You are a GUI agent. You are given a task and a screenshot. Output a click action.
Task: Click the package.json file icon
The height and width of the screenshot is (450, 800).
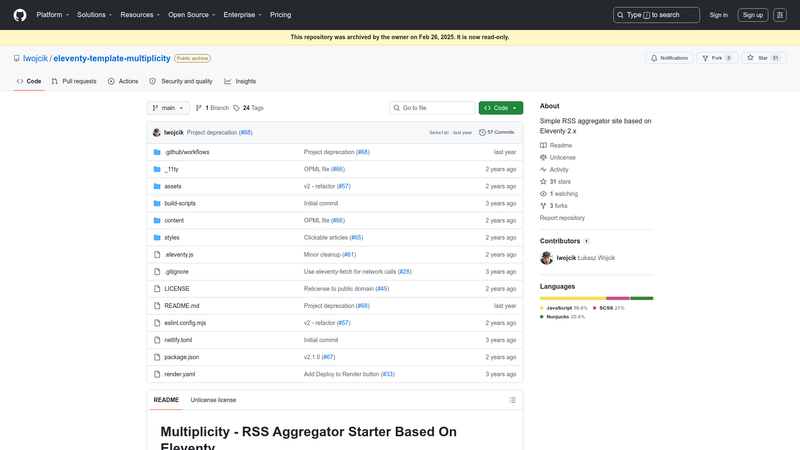(157, 357)
